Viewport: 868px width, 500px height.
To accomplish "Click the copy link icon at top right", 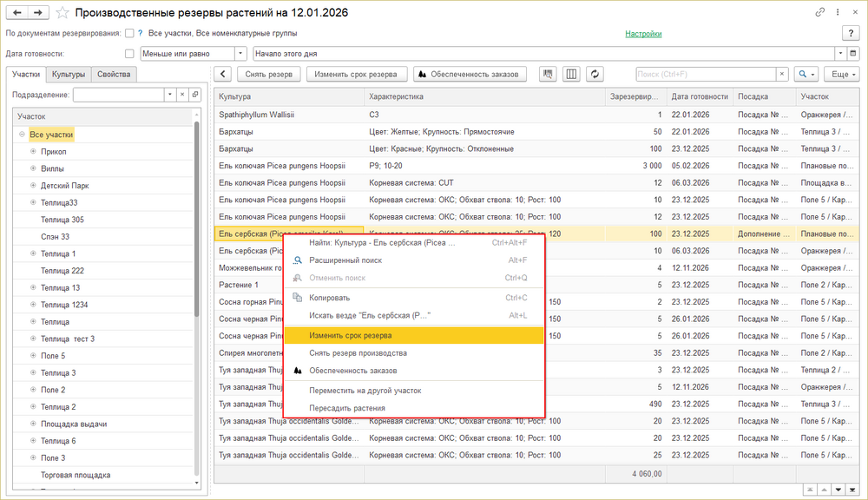I will tap(820, 13).
